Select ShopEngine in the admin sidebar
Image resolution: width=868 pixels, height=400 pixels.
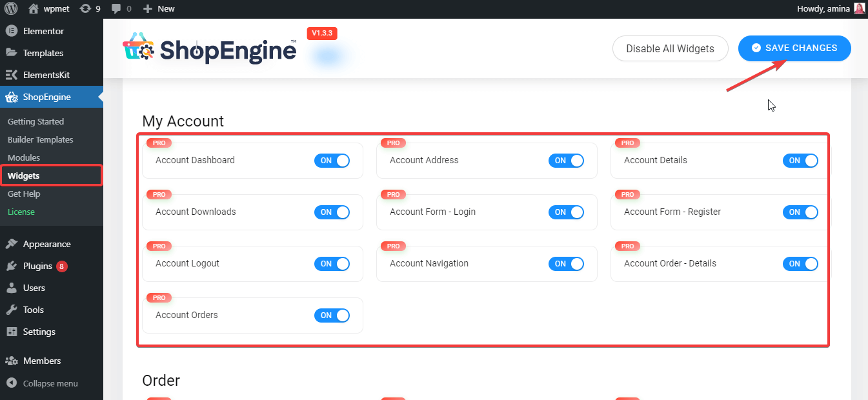[x=52, y=97]
